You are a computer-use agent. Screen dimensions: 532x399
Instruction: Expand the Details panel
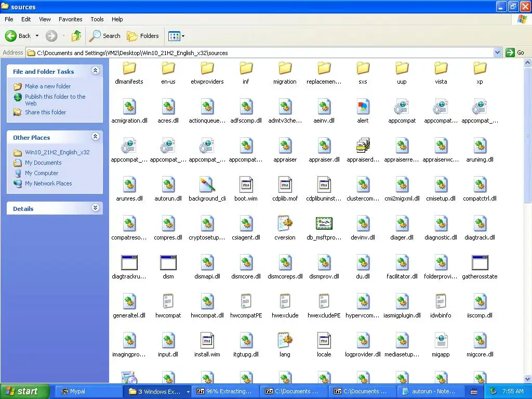[96, 208]
